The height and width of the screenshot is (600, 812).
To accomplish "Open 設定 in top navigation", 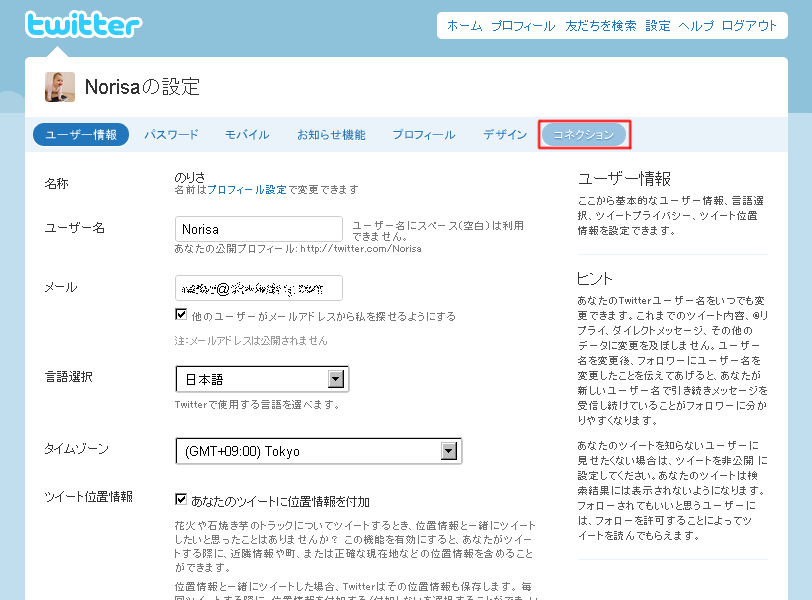I will 658,26.
